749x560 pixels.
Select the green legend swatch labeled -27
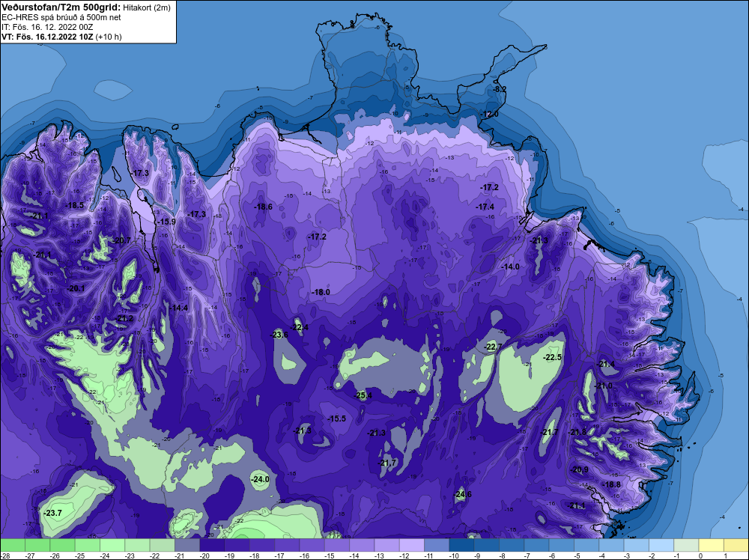[37, 545]
